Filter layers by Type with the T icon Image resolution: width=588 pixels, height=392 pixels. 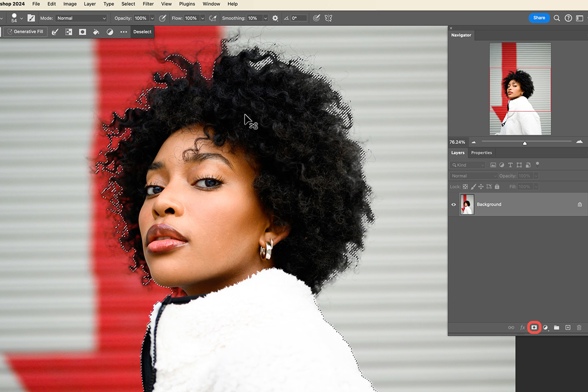click(x=510, y=165)
